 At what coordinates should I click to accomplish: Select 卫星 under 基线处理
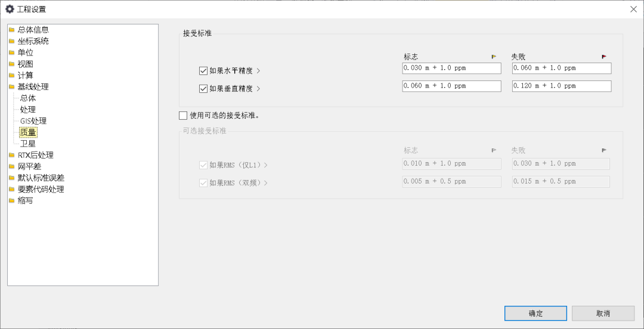28,144
